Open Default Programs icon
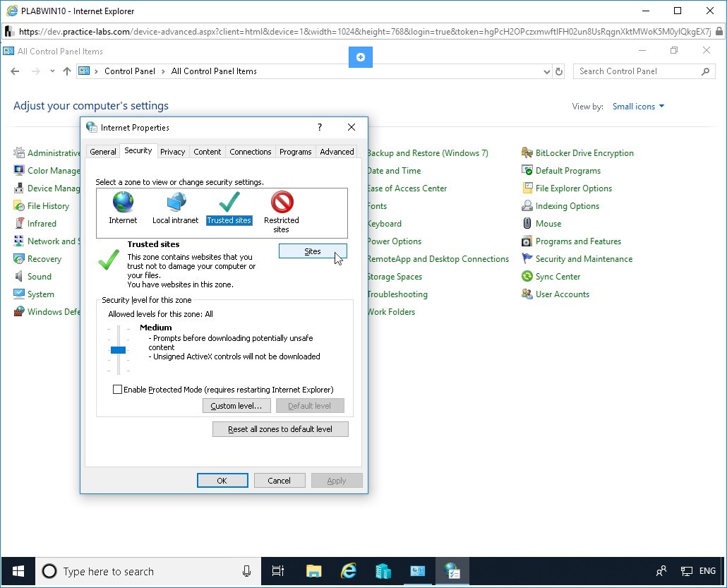This screenshot has height=588, width=727. pos(527,170)
